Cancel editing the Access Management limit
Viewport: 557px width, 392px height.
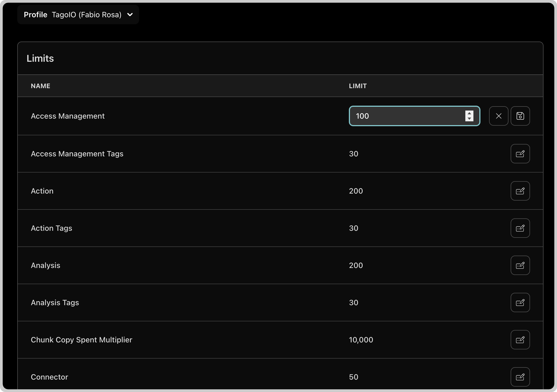pyautogui.click(x=498, y=116)
